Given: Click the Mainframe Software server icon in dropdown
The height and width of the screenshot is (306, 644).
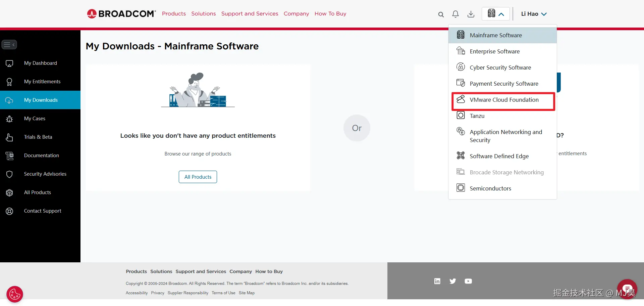Looking at the screenshot, I should [x=461, y=35].
